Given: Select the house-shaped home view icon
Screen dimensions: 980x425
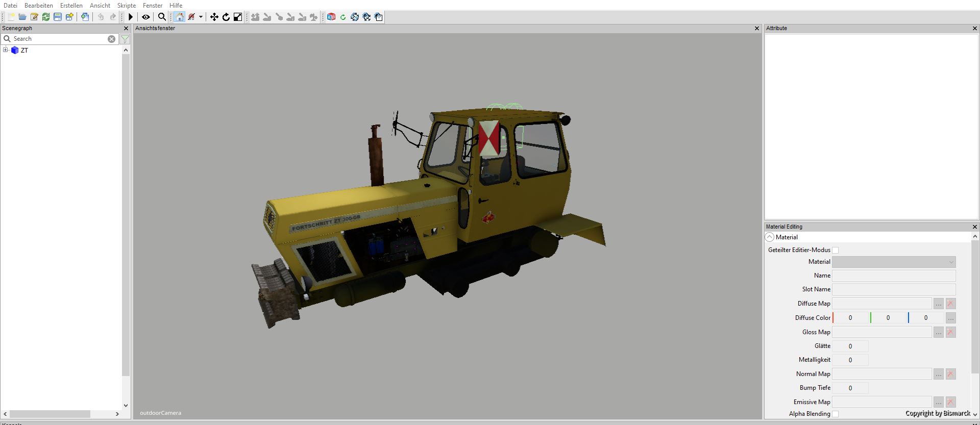Looking at the screenshot, I should [180, 17].
